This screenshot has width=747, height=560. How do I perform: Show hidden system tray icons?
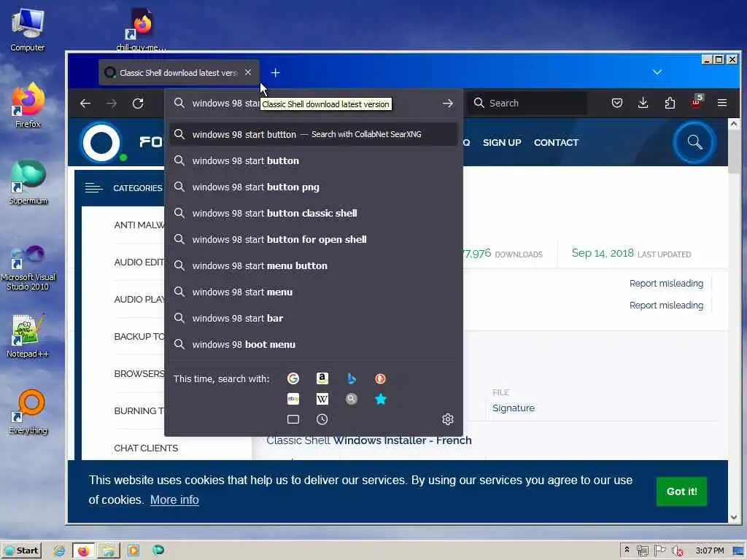click(627, 550)
